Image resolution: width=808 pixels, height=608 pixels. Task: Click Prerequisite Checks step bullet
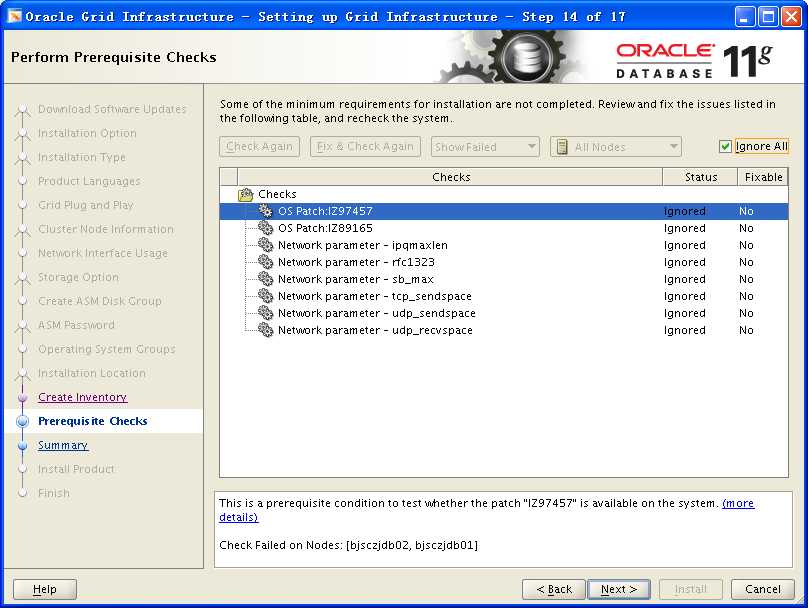pyautogui.click(x=22, y=421)
